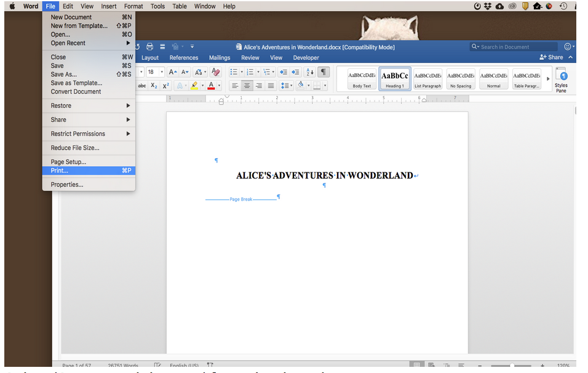This screenshot has height=373, width=588.
Task: Apply the Body Text style
Action: coord(362,79)
